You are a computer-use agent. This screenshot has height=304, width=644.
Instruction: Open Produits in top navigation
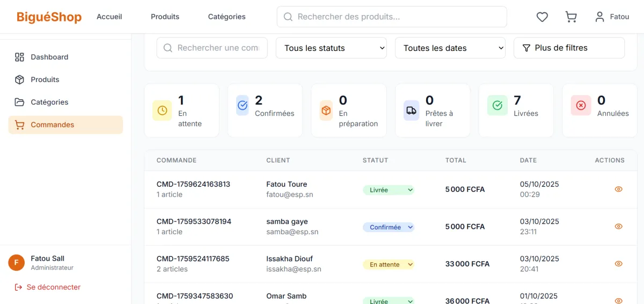[165, 17]
